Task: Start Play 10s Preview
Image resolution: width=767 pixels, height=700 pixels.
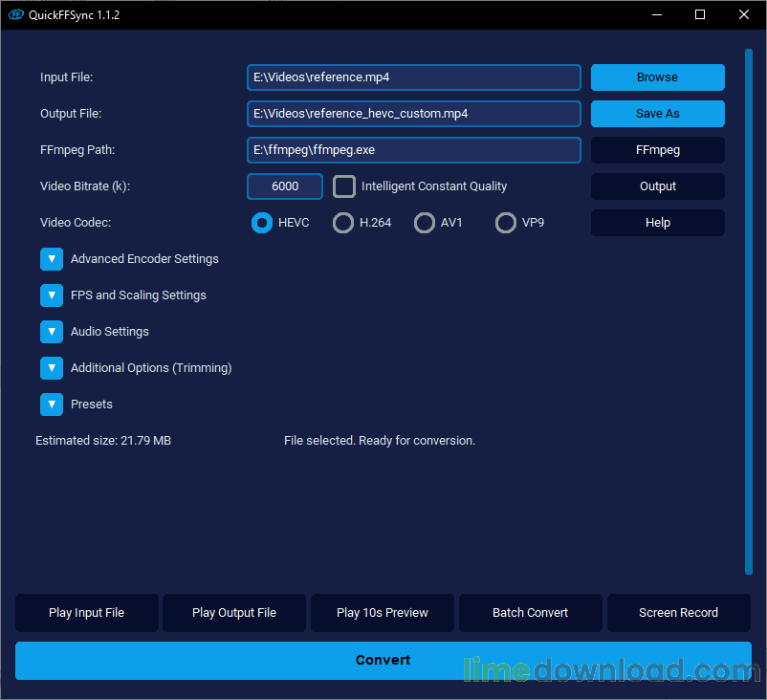Action: [x=383, y=612]
